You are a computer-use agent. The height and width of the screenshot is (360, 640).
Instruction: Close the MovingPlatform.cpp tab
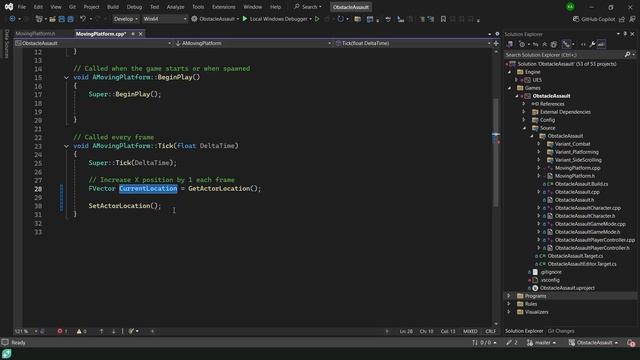[141, 34]
